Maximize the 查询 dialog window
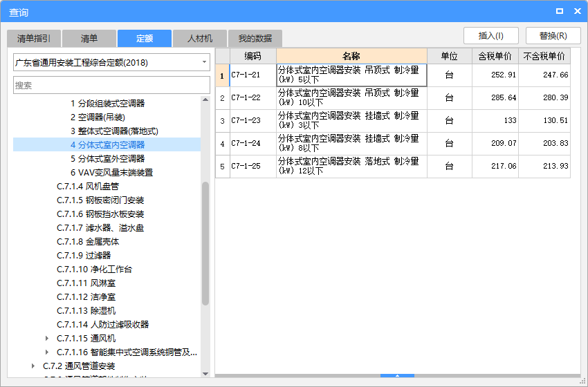The width and height of the screenshot is (588, 387). pyautogui.click(x=560, y=11)
